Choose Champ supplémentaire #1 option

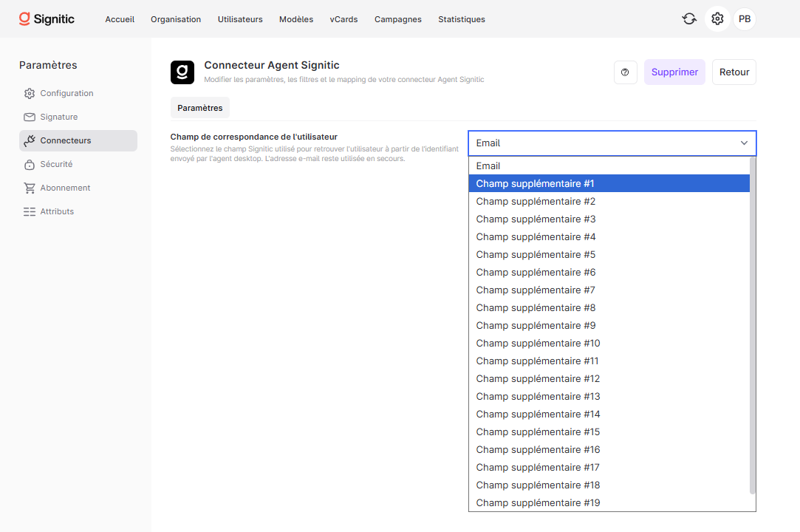[x=609, y=183]
